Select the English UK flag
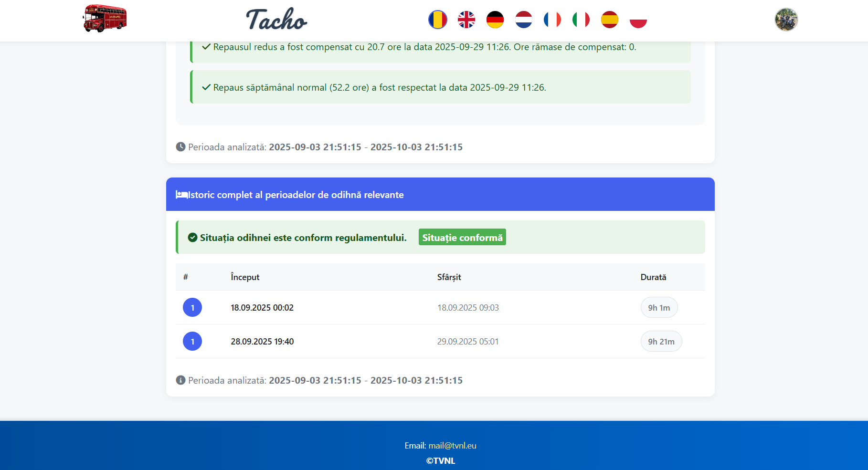The height and width of the screenshot is (470, 868). tap(466, 20)
